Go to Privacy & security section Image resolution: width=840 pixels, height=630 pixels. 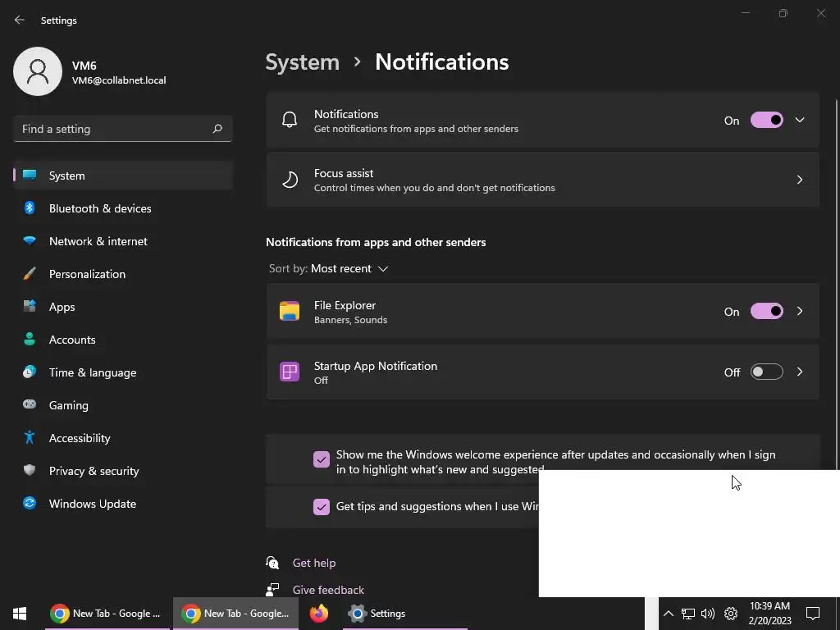[x=94, y=471]
